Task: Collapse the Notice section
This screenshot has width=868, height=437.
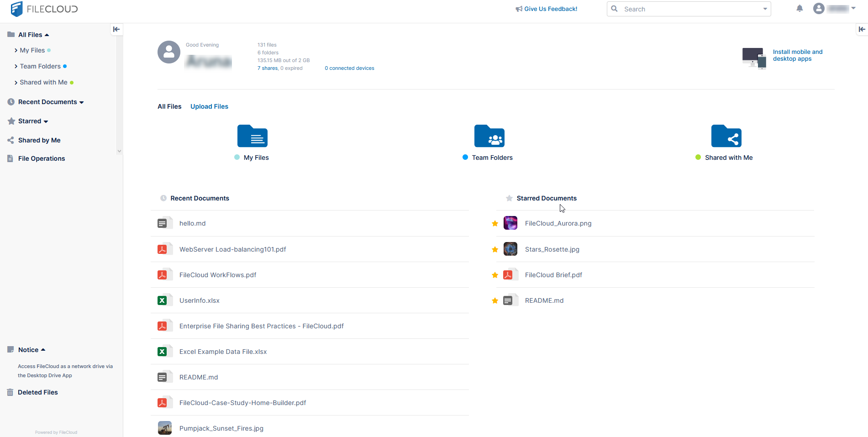Action: tap(43, 350)
